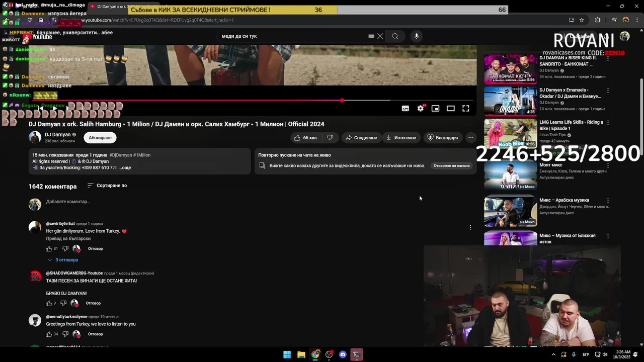Start voice search with the microphone icon
The image size is (644, 362).
click(416, 36)
